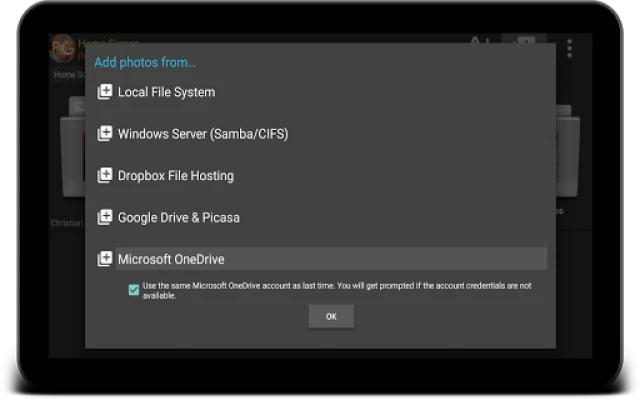Open the folder thumbnail on the right edge
640x400 pixels.
pos(570,160)
